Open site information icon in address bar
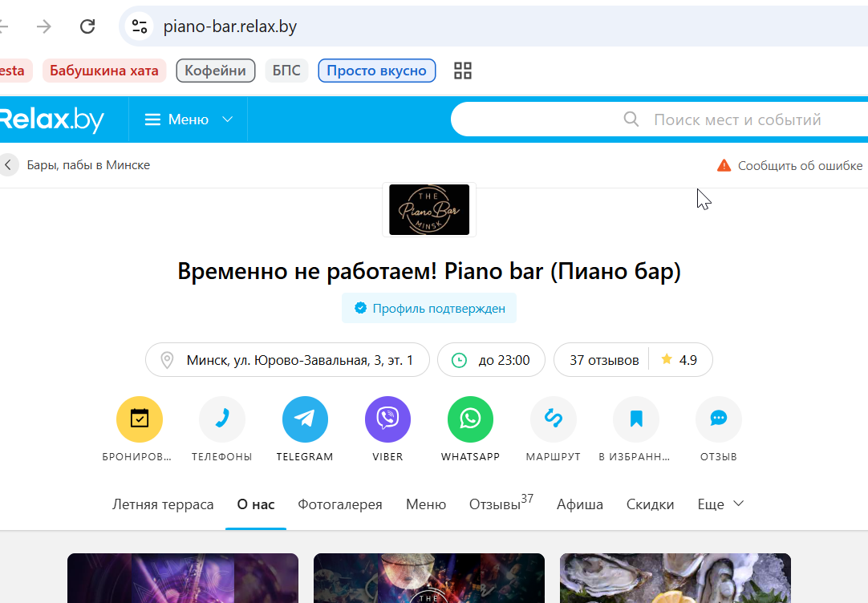 (139, 26)
